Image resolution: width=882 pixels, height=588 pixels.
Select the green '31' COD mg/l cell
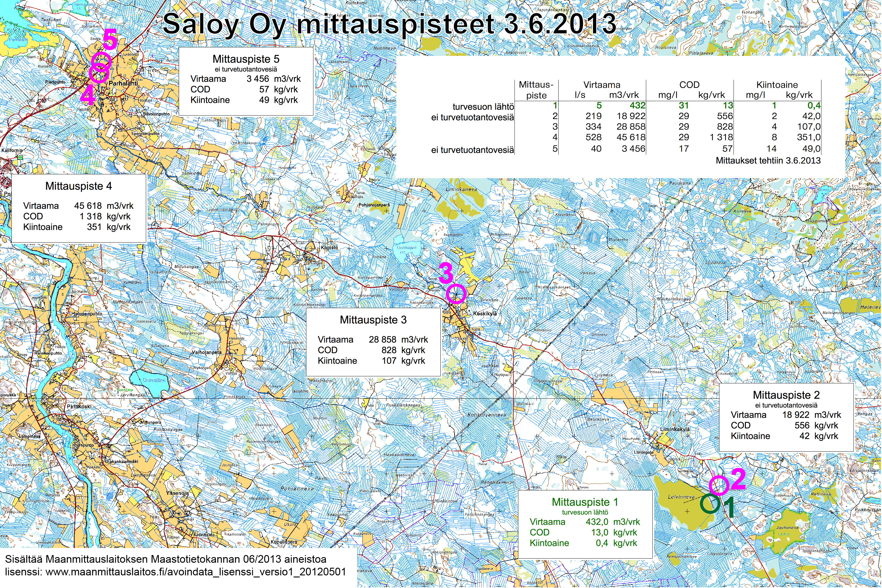pyautogui.click(x=684, y=106)
